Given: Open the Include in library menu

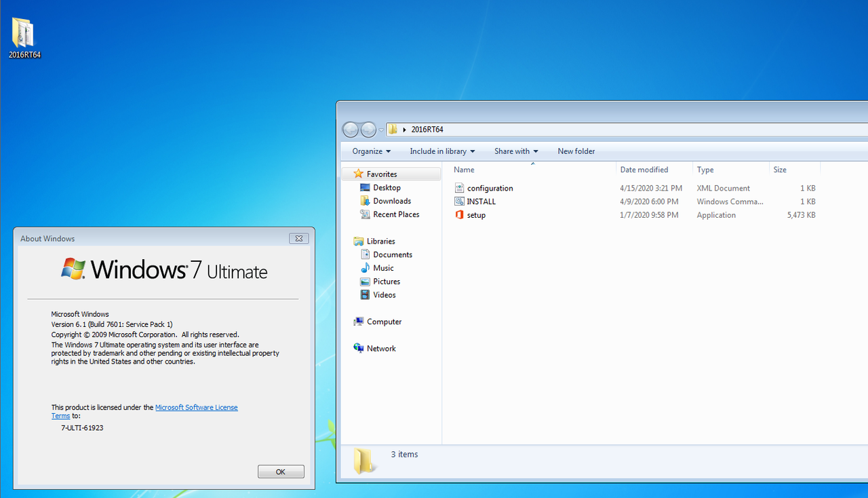Looking at the screenshot, I should [442, 151].
